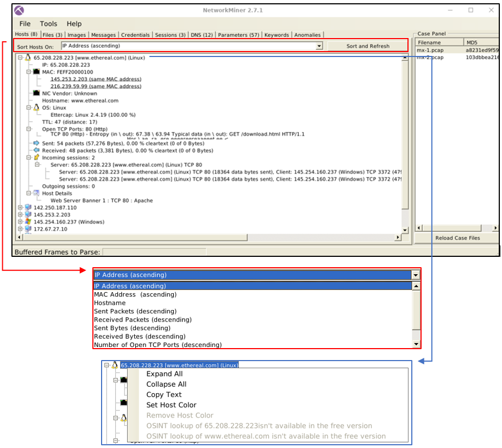Choose Set Host Color from context menu
The image size is (502, 448).
[171, 405]
